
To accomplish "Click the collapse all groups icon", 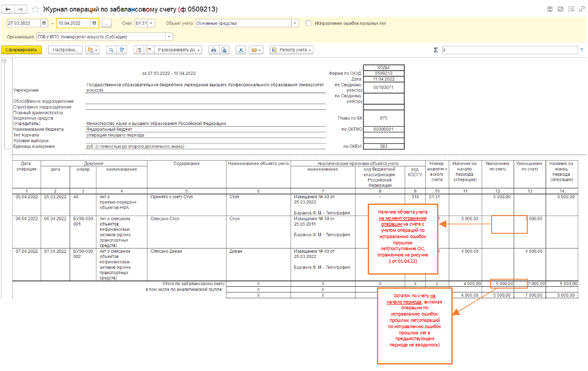I will point(139,50).
